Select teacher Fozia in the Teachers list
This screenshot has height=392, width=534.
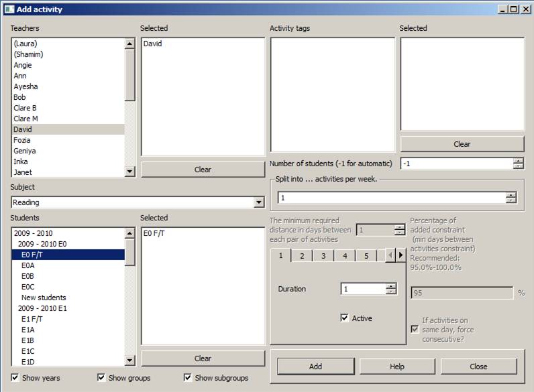23,140
